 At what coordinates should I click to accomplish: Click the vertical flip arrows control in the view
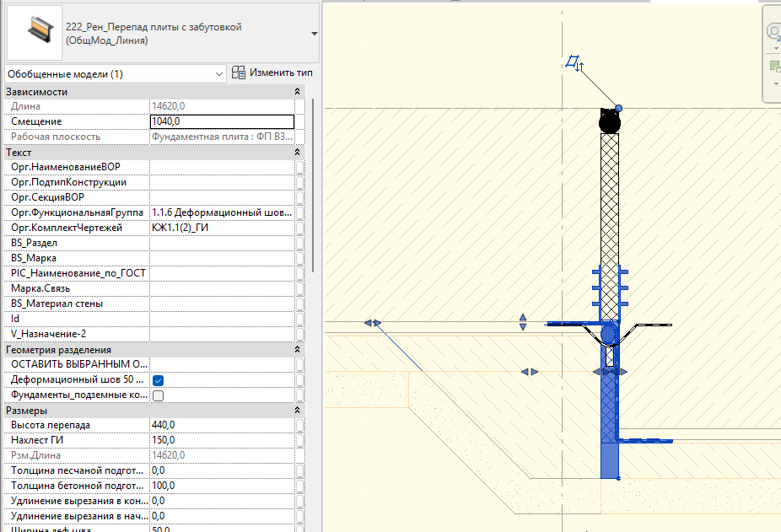point(523,321)
